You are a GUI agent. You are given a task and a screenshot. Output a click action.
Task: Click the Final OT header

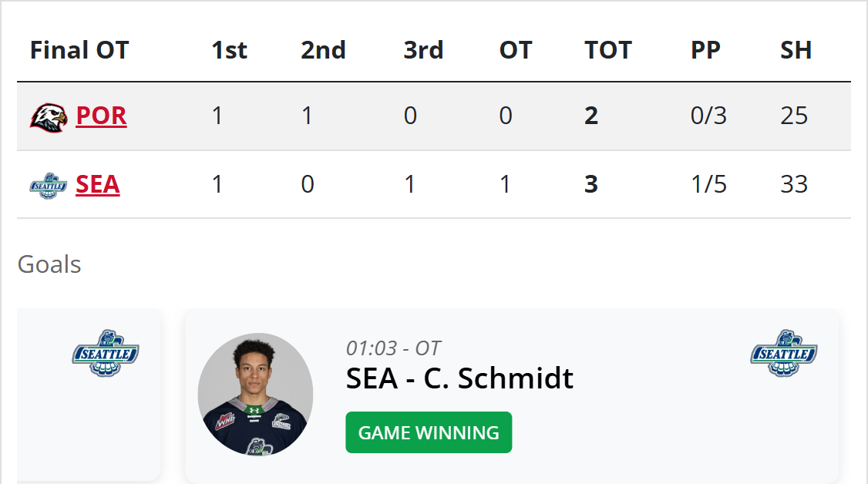pyautogui.click(x=79, y=50)
